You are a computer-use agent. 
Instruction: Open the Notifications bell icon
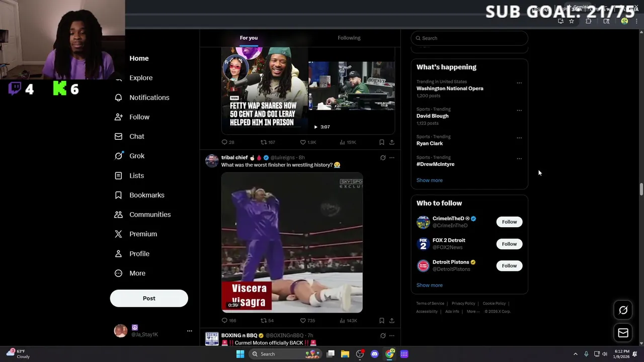[x=118, y=98]
